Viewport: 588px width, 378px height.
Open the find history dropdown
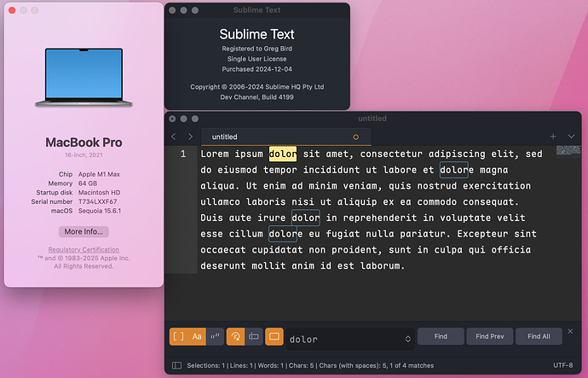[x=407, y=339]
